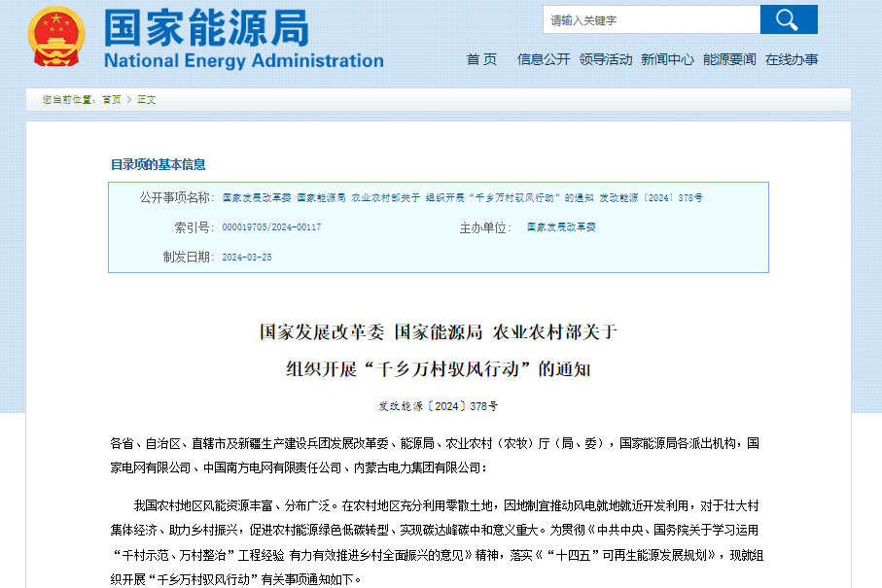This screenshot has width=882, height=588.
Task: Open the 在线办事 navigation section
Action: tap(793, 58)
